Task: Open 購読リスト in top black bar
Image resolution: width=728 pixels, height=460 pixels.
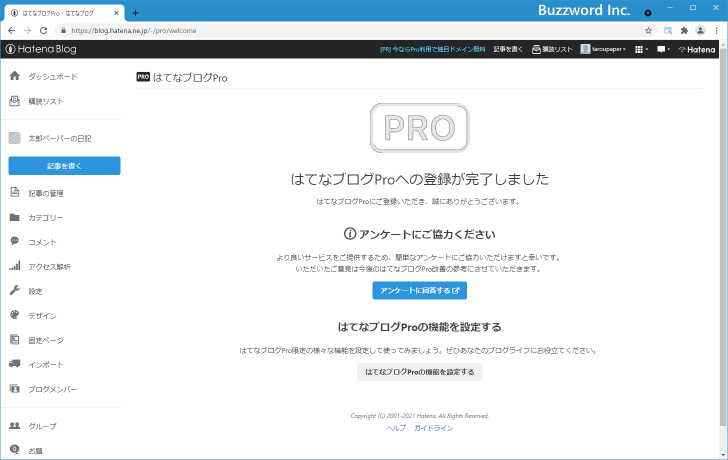Action: [552, 49]
